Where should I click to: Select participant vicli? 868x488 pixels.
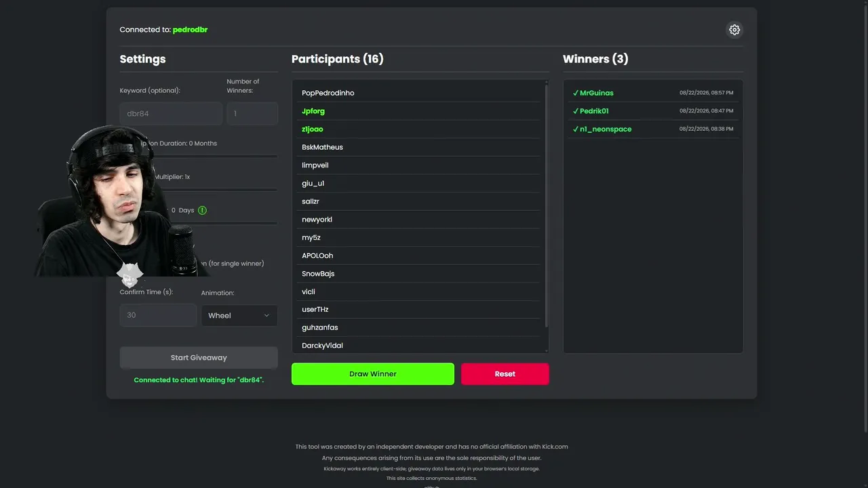pos(420,291)
